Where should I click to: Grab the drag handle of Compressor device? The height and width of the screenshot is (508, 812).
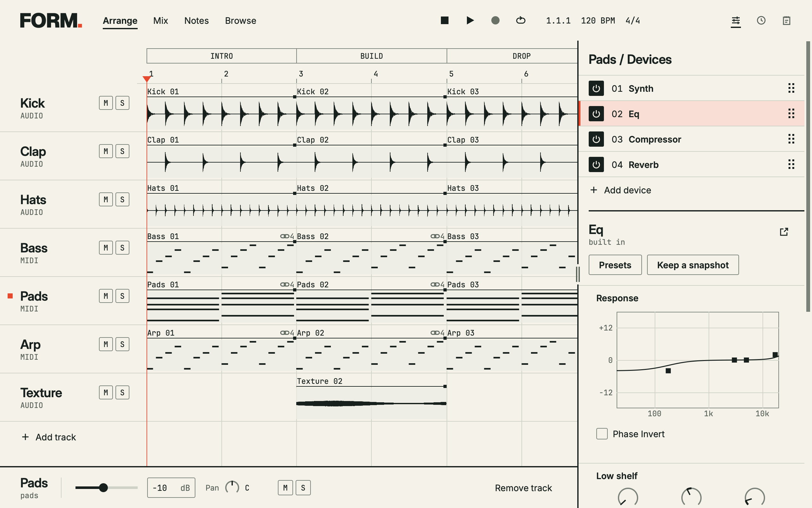791,139
